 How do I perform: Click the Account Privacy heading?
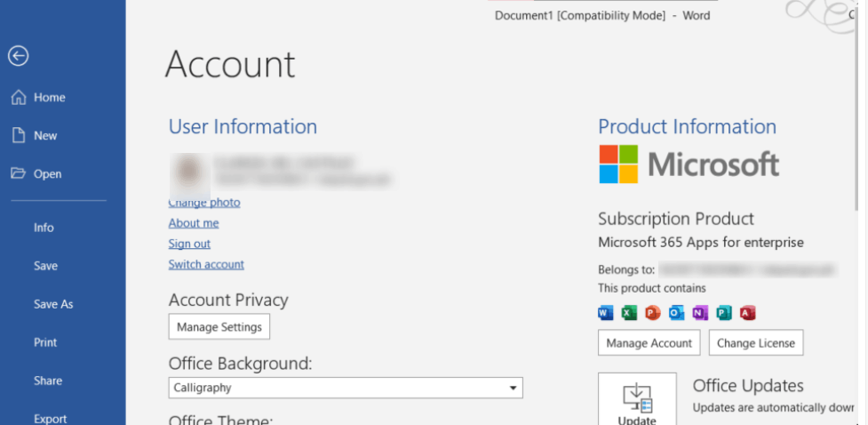click(x=228, y=301)
